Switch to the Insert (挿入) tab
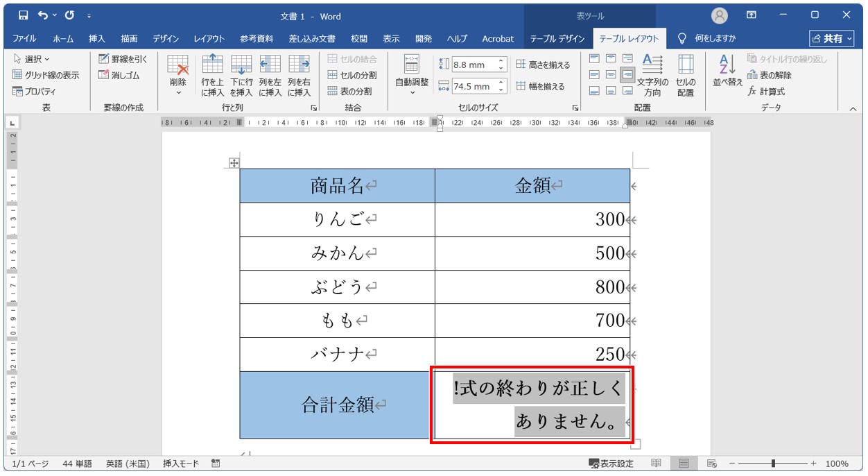 (x=97, y=39)
